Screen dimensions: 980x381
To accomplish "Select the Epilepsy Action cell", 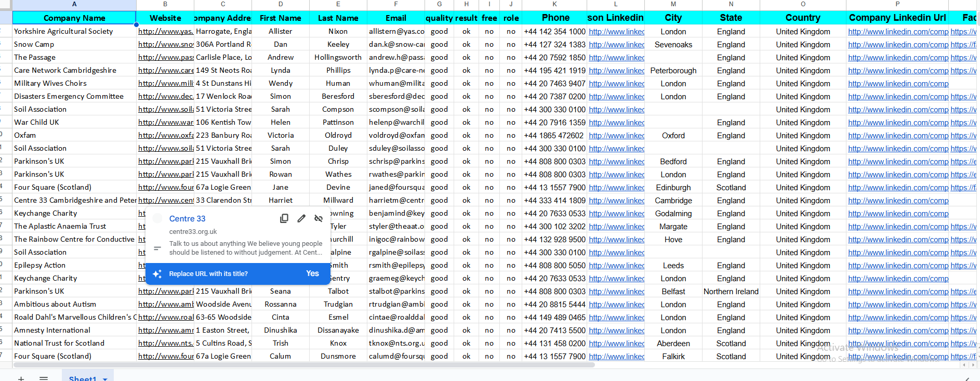I will tap(74, 265).
